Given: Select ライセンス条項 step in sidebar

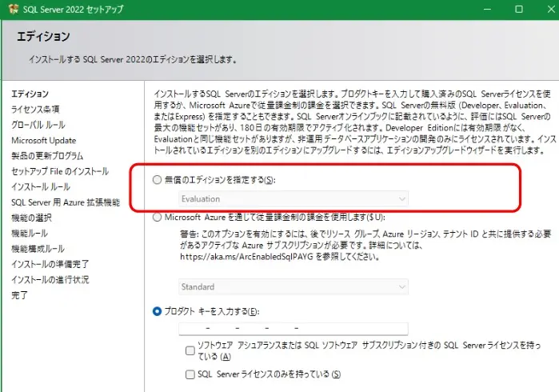Looking at the screenshot, I should coord(35,109).
